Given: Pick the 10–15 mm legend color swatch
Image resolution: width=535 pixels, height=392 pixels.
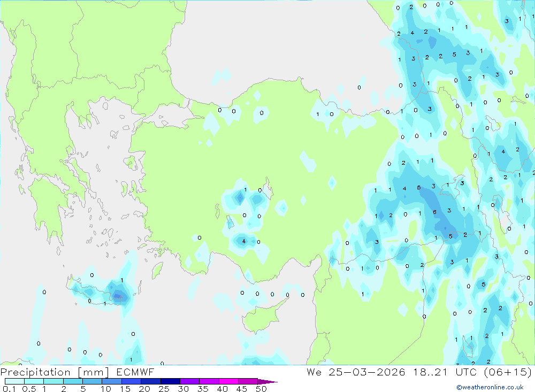Looking at the screenshot, I should (112, 381).
